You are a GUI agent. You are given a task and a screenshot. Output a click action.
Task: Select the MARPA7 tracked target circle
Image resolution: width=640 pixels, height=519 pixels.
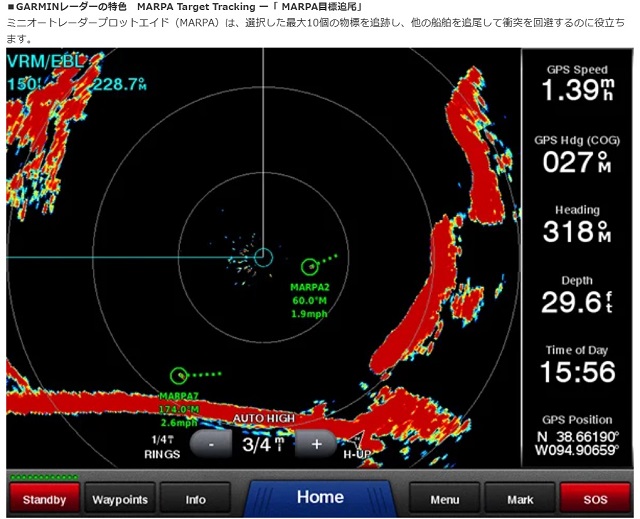tap(179, 375)
